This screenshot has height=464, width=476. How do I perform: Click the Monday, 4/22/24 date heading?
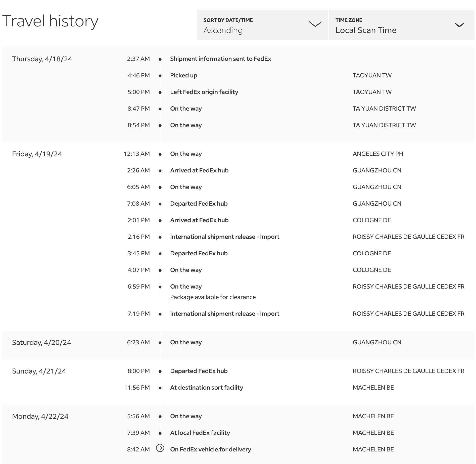(x=40, y=416)
